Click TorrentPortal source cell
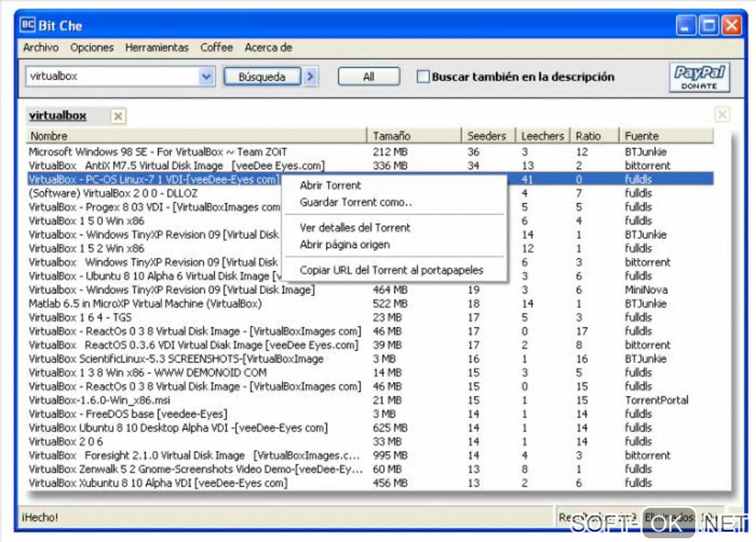Viewport: 756px width, 542px height. pyautogui.click(x=657, y=400)
